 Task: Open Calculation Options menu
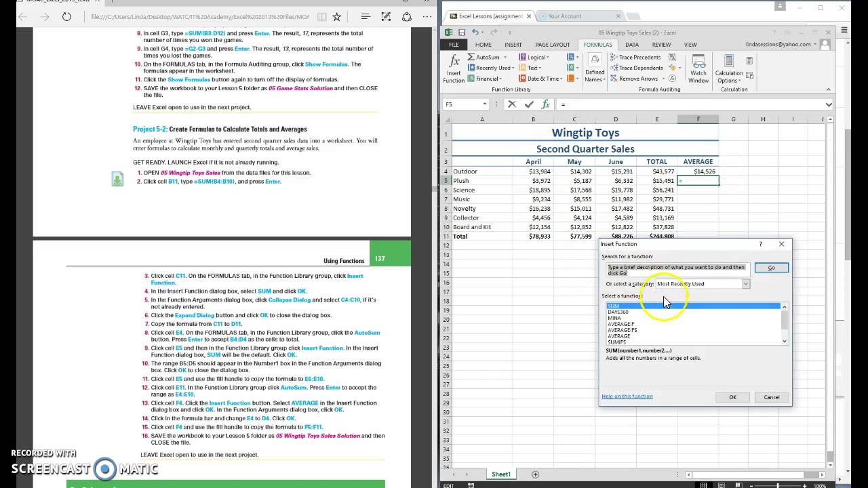(729, 68)
